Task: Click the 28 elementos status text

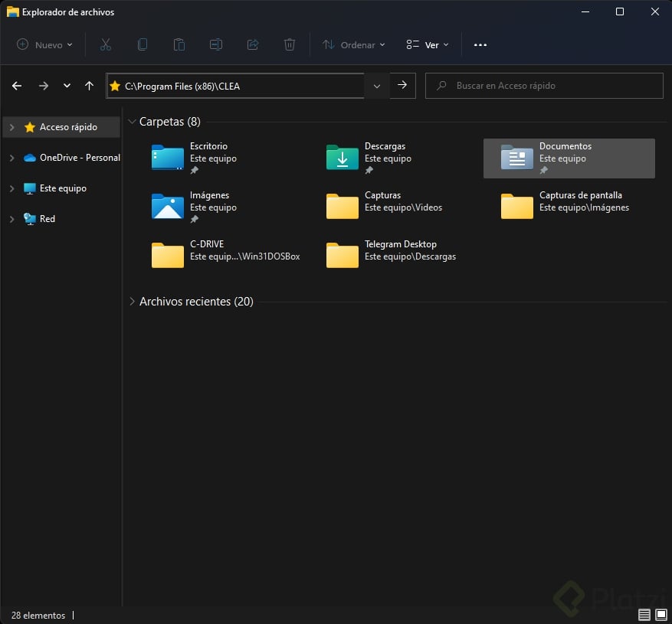Action: point(38,616)
